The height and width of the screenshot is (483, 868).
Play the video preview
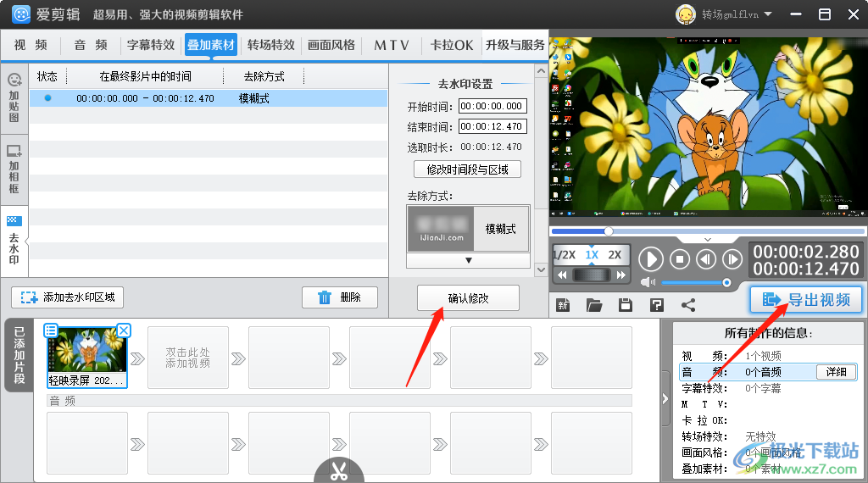pos(651,259)
